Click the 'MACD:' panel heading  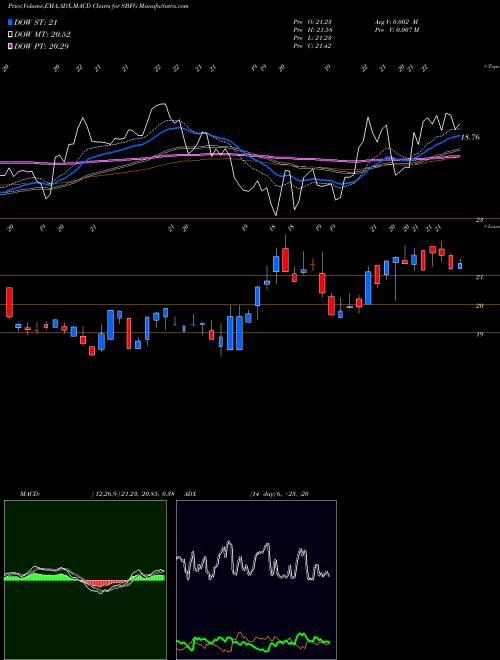29,494
